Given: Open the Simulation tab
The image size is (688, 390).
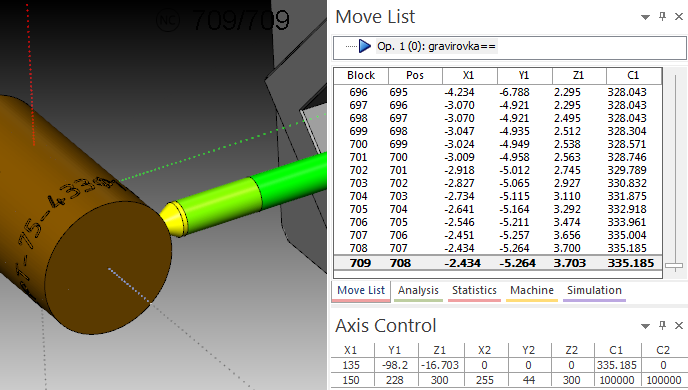Looking at the screenshot, I should [x=594, y=290].
